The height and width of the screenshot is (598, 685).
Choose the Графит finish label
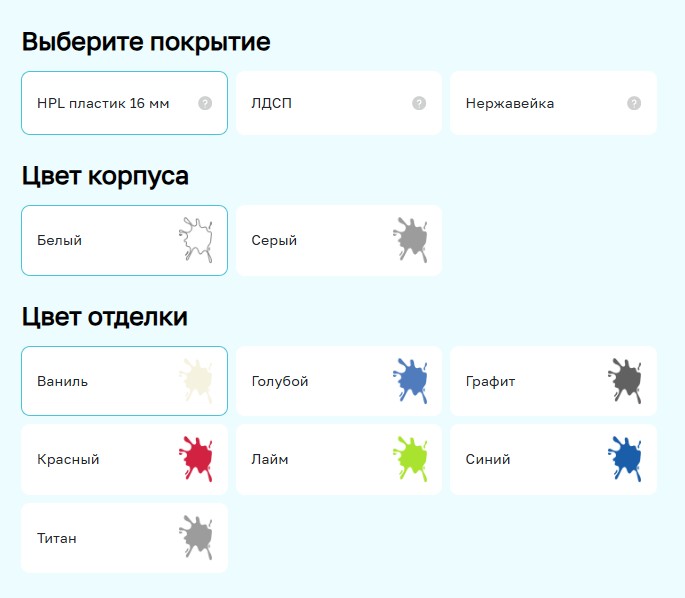pyautogui.click(x=490, y=381)
